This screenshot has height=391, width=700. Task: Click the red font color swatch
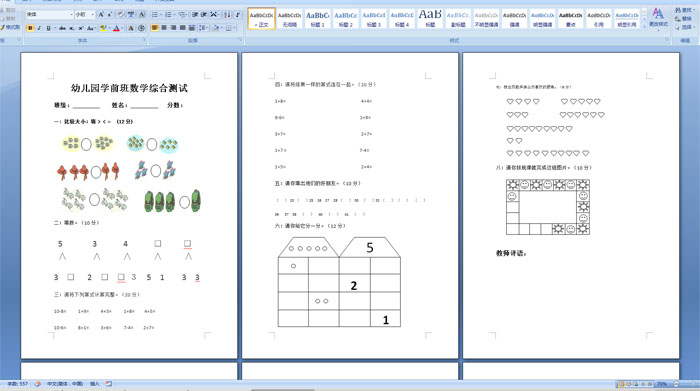pos(117,28)
